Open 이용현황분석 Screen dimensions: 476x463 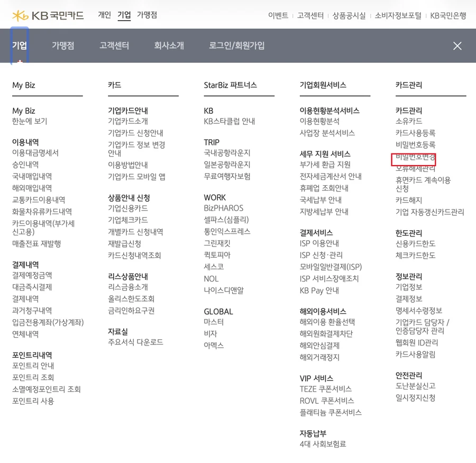click(319, 121)
